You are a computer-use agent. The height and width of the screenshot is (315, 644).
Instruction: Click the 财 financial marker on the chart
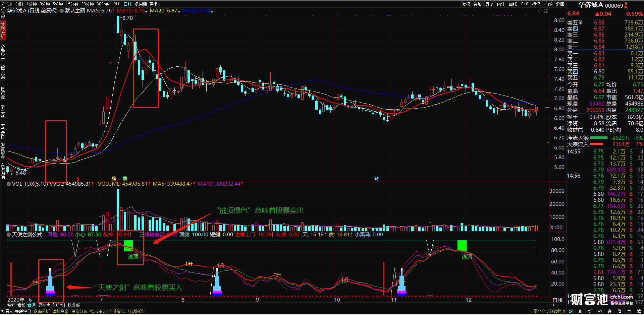(x=376, y=179)
